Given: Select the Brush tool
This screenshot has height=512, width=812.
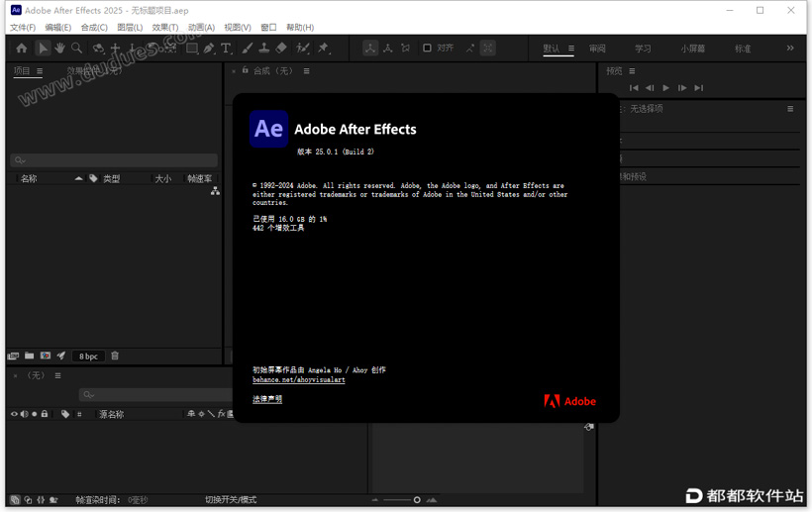Looking at the screenshot, I should pos(248,49).
